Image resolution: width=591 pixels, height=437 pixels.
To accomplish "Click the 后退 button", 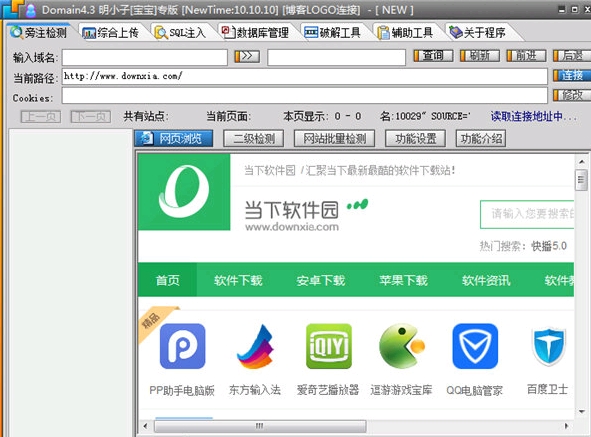I will point(572,56).
